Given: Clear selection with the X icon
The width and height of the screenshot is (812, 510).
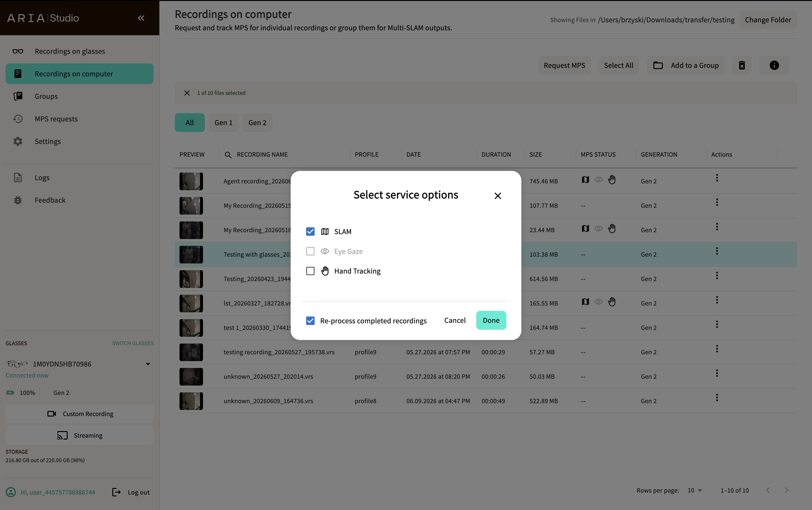Looking at the screenshot, I should 187,93.
